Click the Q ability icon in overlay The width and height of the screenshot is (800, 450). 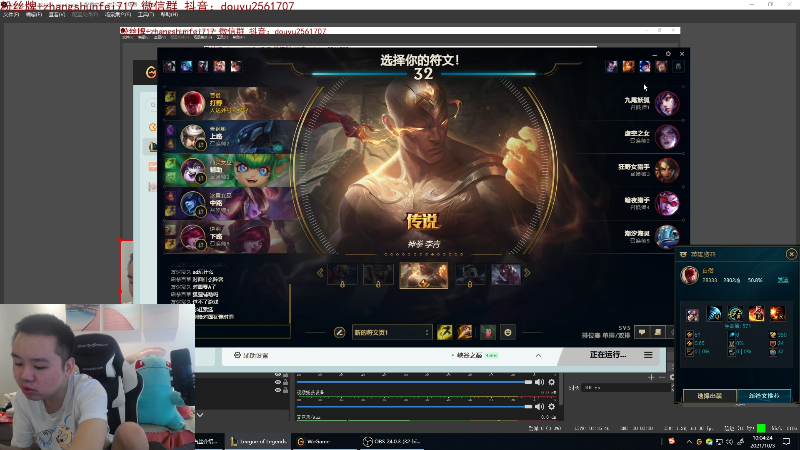click(714, 314)
